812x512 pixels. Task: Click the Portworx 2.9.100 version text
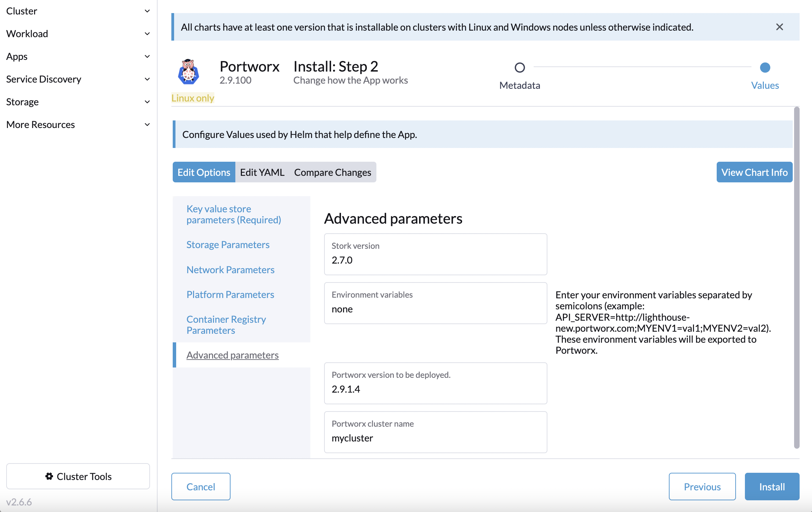click(x=235, y=80)
